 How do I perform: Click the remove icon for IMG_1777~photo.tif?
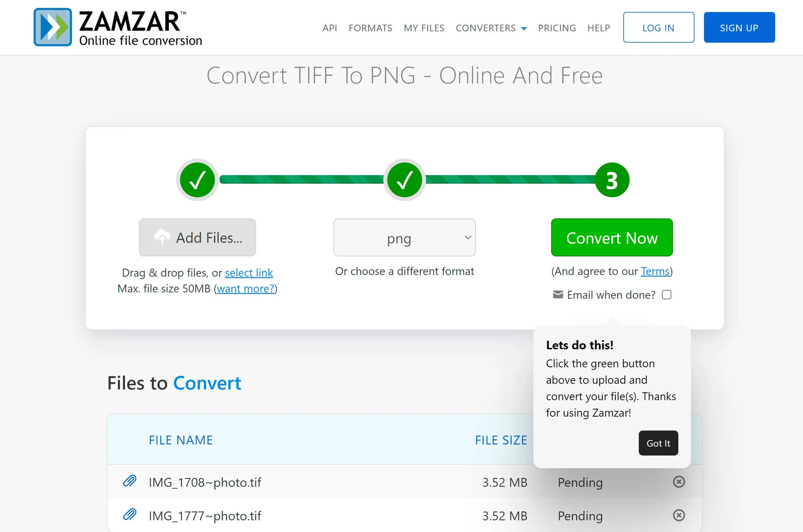[x=679, y=515]
